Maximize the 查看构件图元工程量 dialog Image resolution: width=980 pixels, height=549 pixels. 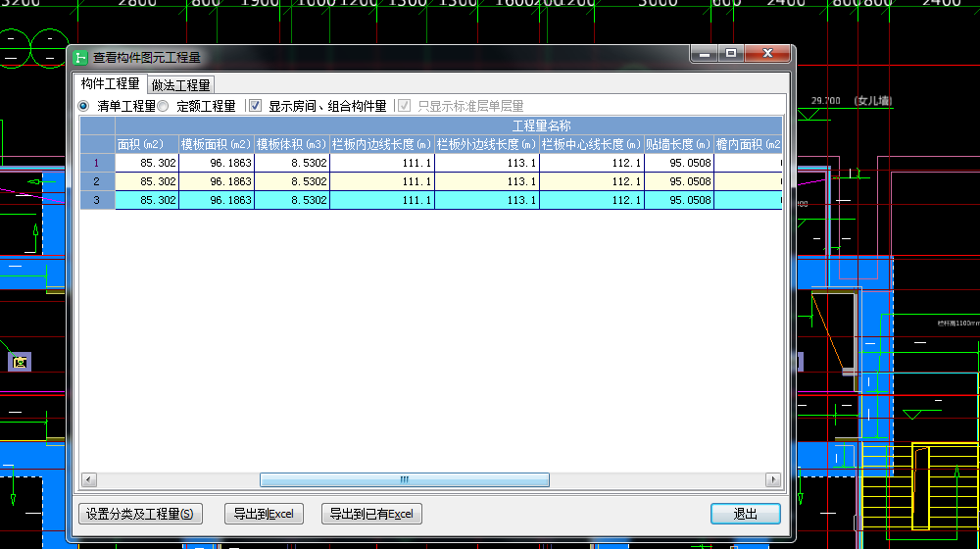click(x=731, y=54)
